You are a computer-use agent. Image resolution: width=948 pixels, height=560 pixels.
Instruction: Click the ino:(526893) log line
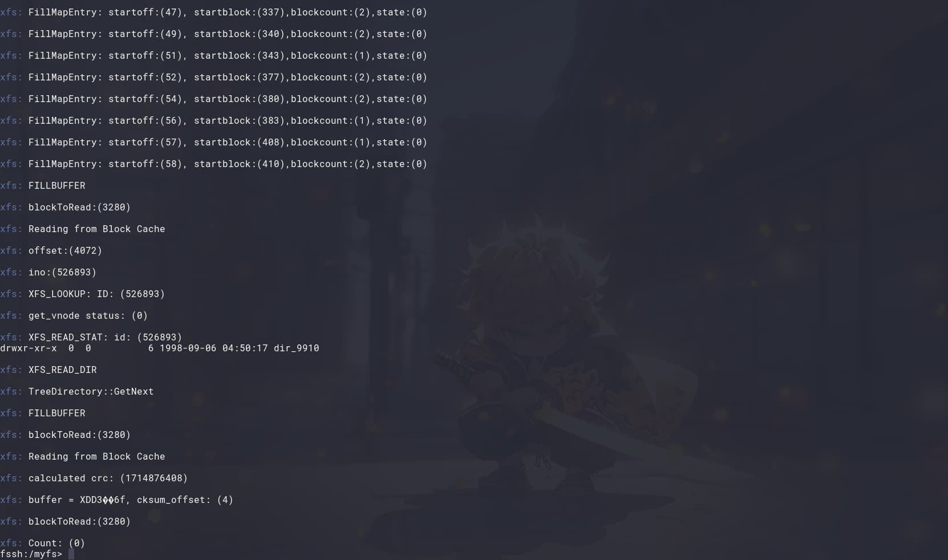(x=48, y=272)
